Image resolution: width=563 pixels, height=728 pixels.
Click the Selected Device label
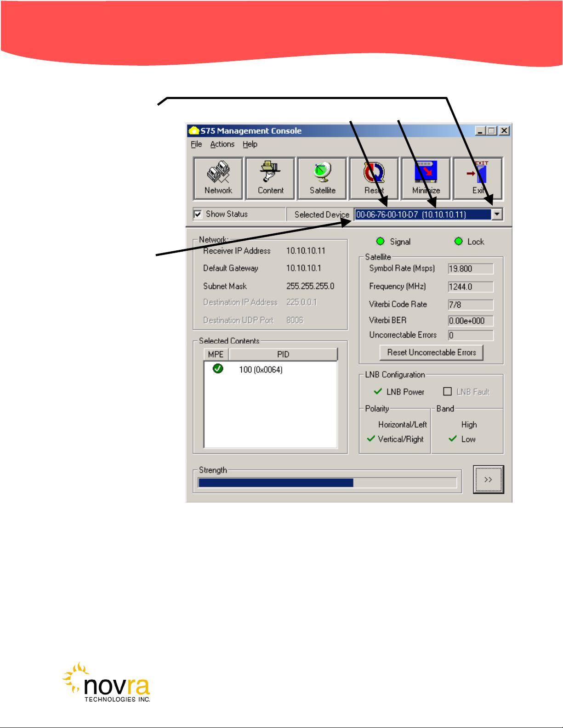321,214
